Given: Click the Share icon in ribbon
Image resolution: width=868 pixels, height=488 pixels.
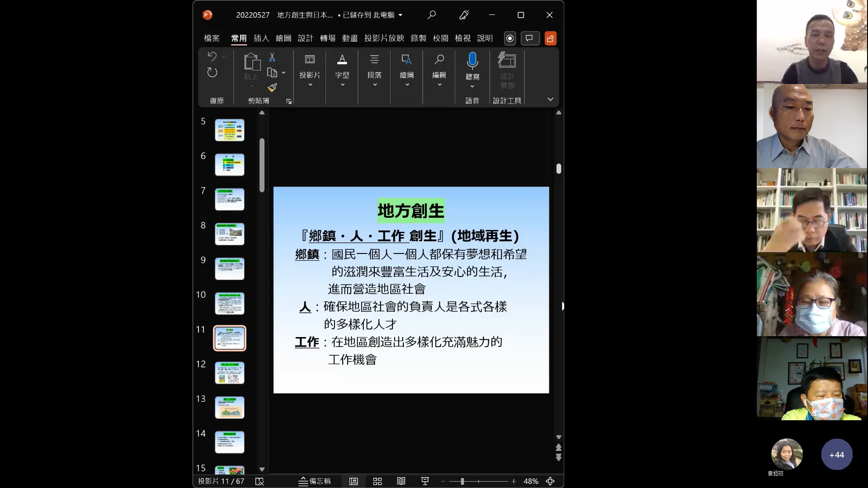Looking at the screenshot, I should click(550, 38).
